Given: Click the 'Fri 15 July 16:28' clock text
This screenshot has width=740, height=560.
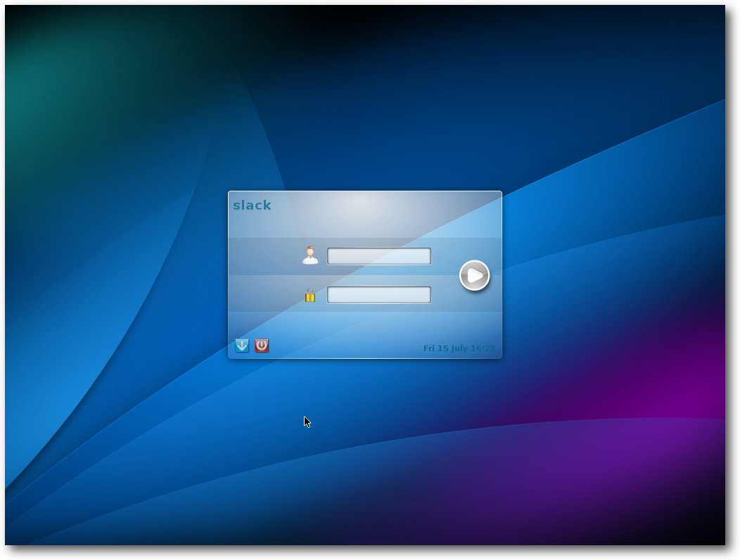Looking at the screenshot, I should [459, 348].
